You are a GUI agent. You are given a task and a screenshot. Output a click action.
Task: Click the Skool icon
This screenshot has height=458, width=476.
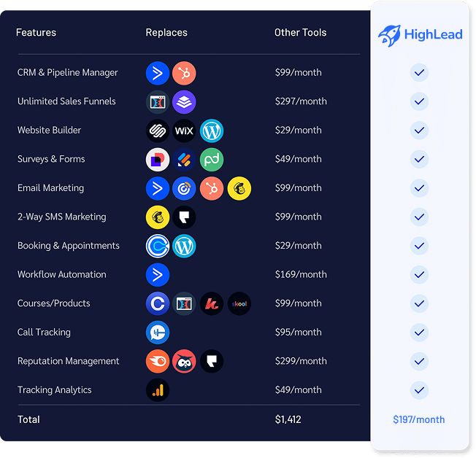tap(239, 303)
